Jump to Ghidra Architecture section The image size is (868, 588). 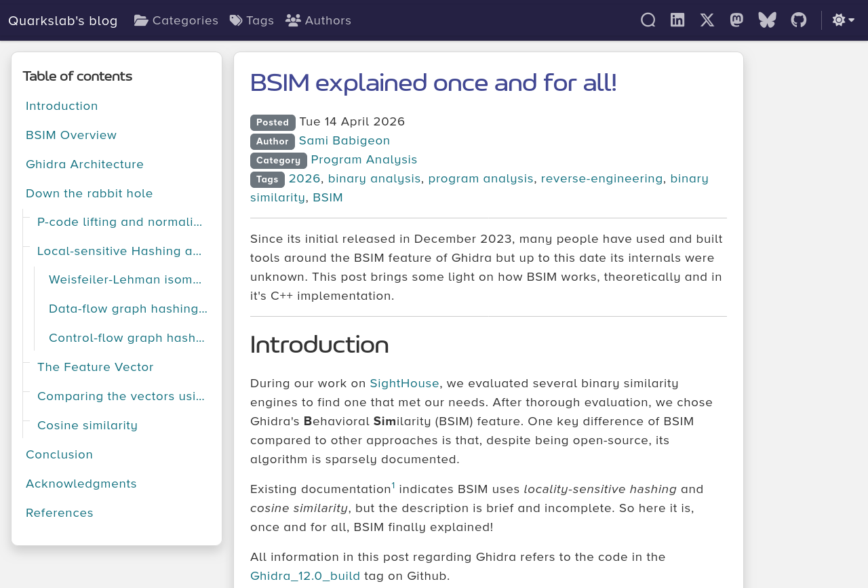click(85, 164)
